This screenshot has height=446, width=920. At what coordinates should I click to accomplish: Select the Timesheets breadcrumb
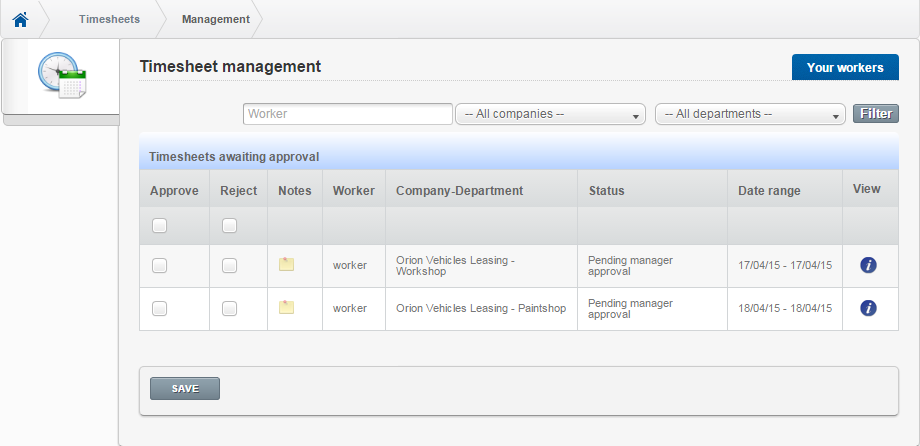110,19
